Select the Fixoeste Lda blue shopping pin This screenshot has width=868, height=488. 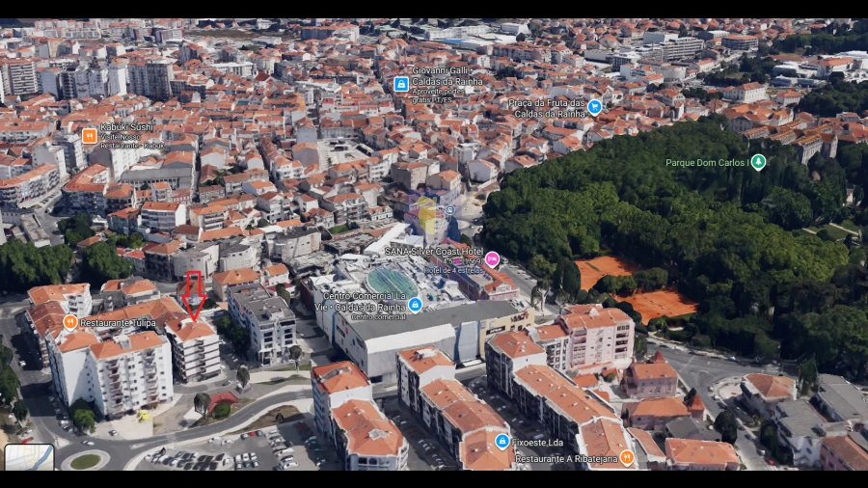502,442
